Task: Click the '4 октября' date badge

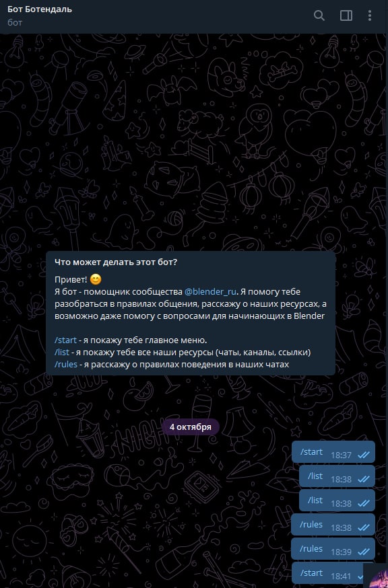Action: click(191, 427)
